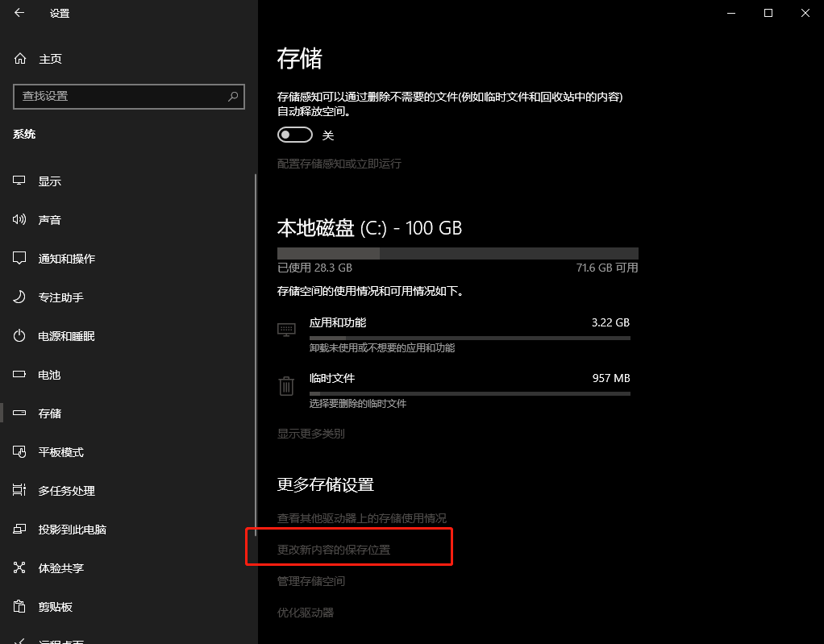Click the C drive usage bar
The image size is (824, 644).
click(457, 252)
